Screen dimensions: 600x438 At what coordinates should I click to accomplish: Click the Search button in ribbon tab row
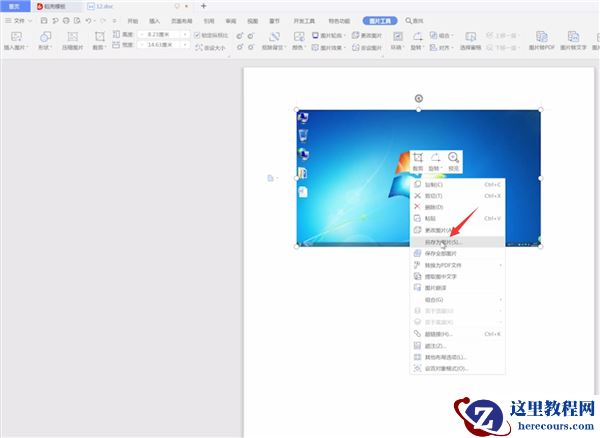(414, 21)
